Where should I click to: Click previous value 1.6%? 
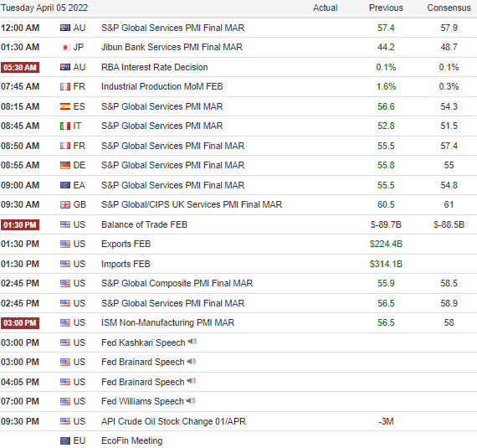click(386, 87)
